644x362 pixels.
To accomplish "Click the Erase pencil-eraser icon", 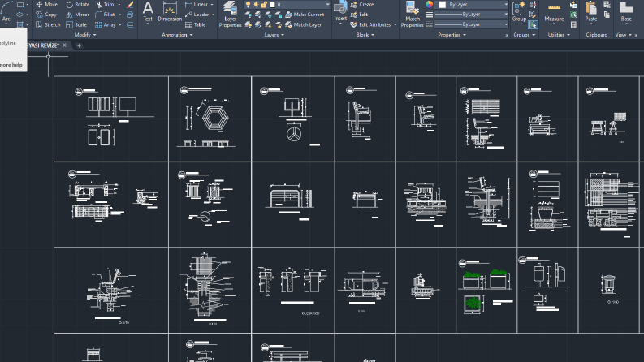I will pos(130,5).
